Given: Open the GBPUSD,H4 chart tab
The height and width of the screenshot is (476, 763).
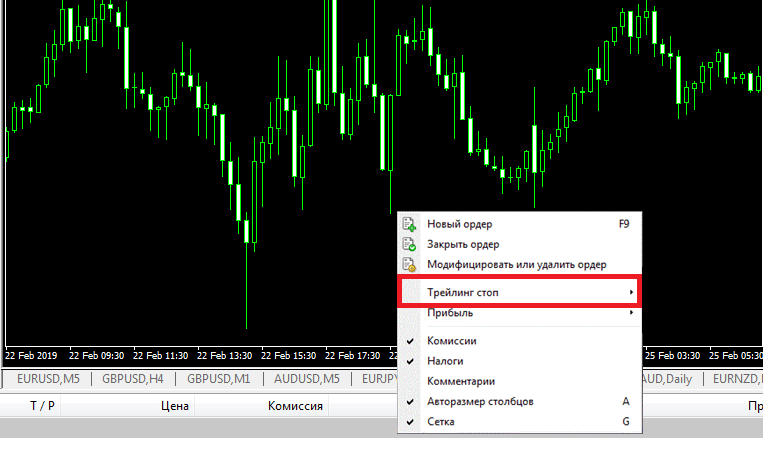Looking at the screenshot, I should tap(131, 379).
